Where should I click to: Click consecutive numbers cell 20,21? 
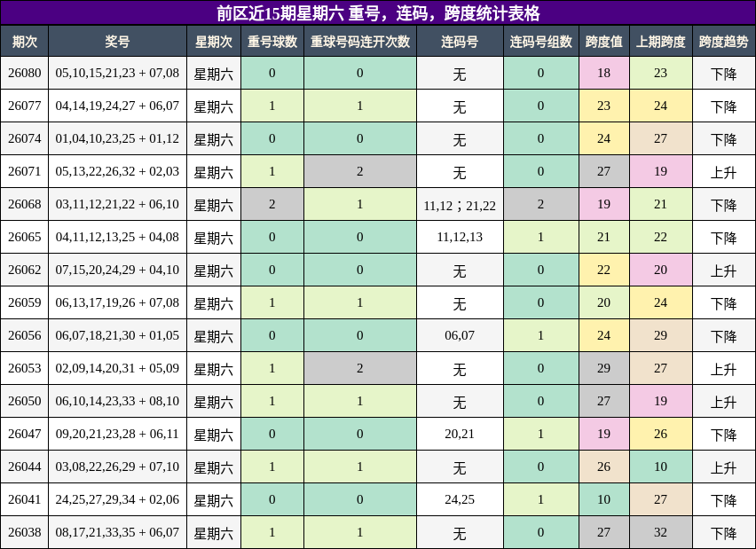[460, 434]
